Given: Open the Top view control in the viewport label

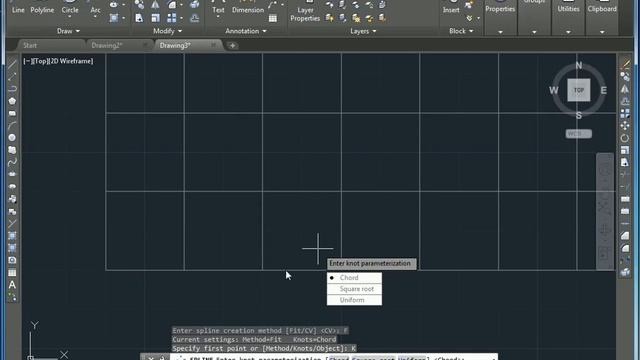Looking at the screenshot, I should coord(40,61).
